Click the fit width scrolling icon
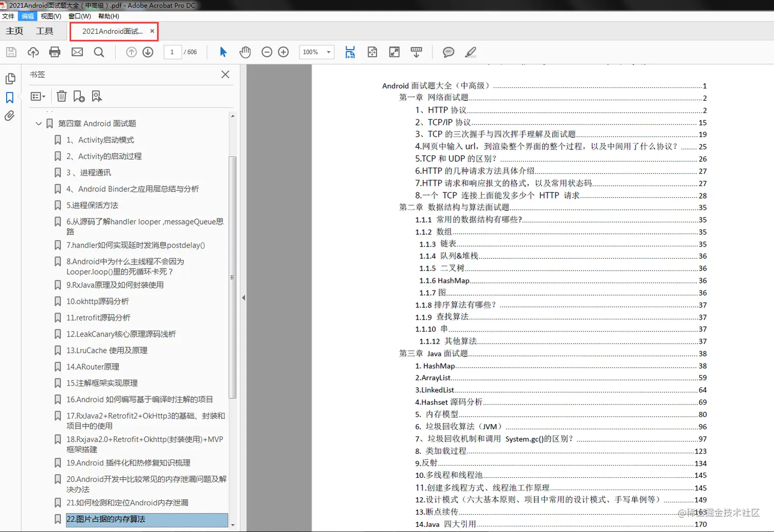The width and height of the screenshot is (774, 532). 350,52
